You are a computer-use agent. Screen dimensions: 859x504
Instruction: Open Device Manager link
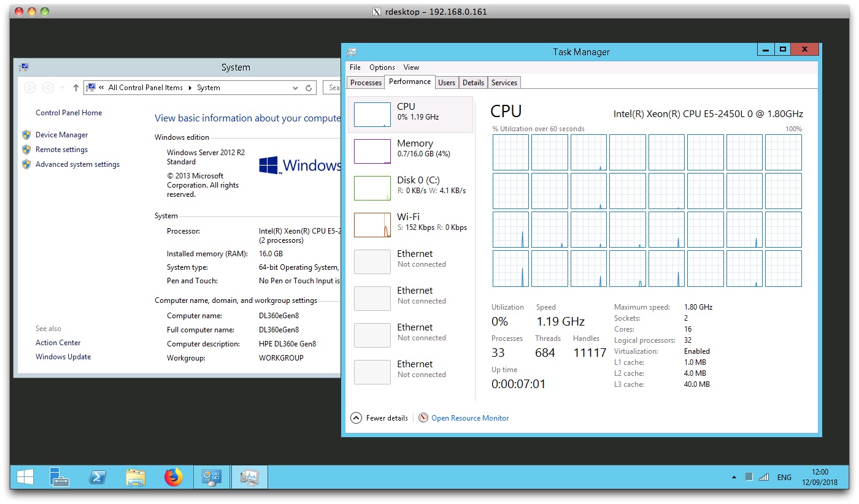61,135
